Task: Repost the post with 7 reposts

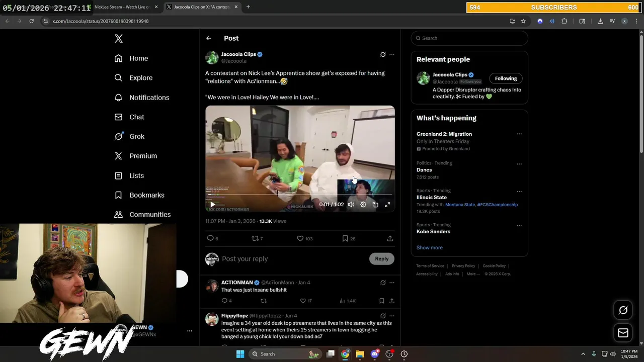Action: [x=257, y=238]
